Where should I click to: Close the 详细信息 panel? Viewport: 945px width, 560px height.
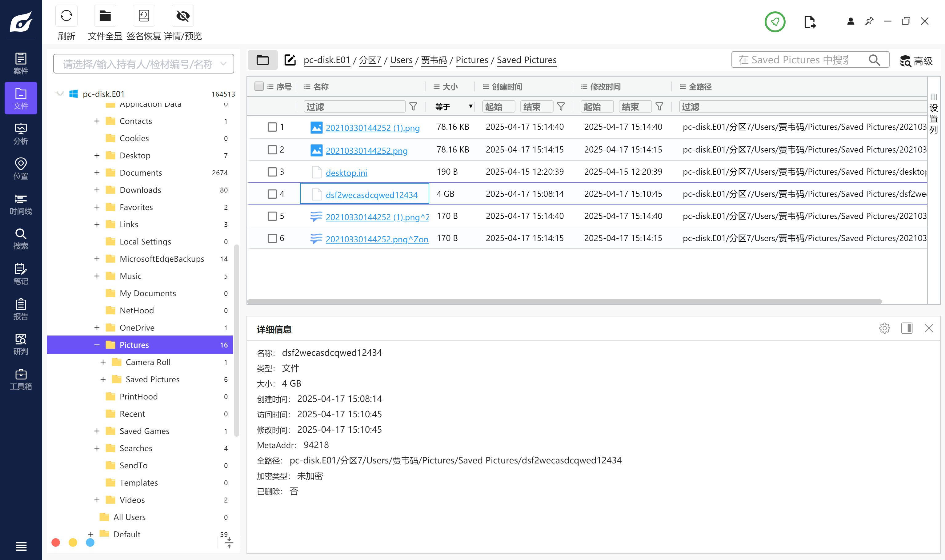pyautogui.click(x=929, y=328)
